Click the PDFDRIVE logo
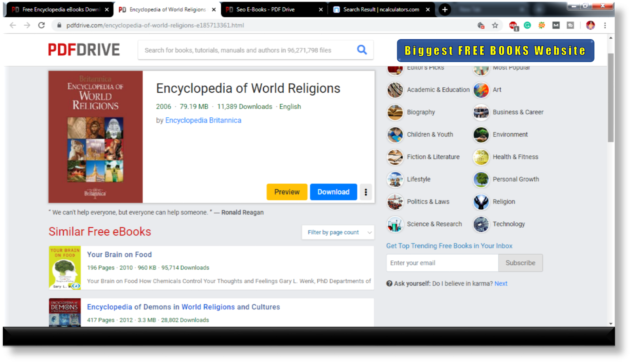The width and height of the screenshot is (633, 364). point(84,50)
